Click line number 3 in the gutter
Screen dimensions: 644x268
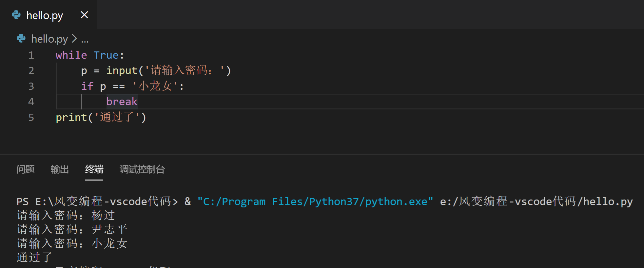(31, 86)
